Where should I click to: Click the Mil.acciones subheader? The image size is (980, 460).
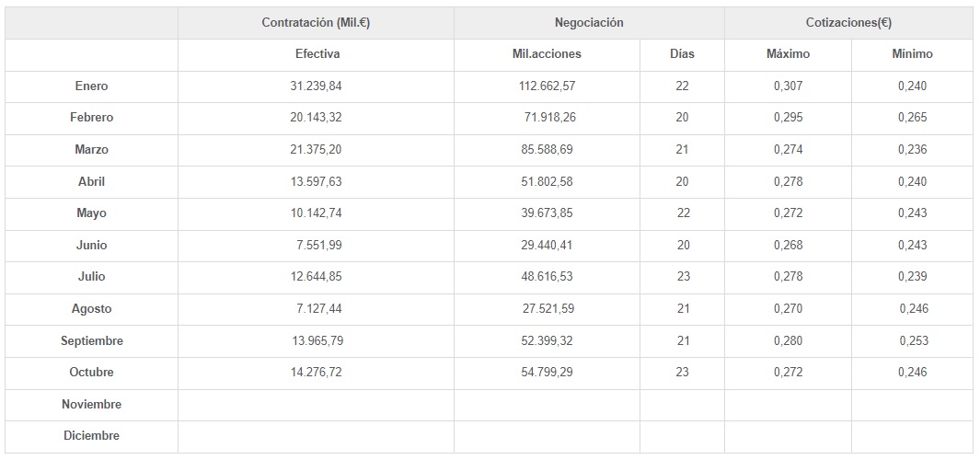click(x=547, y=54)
